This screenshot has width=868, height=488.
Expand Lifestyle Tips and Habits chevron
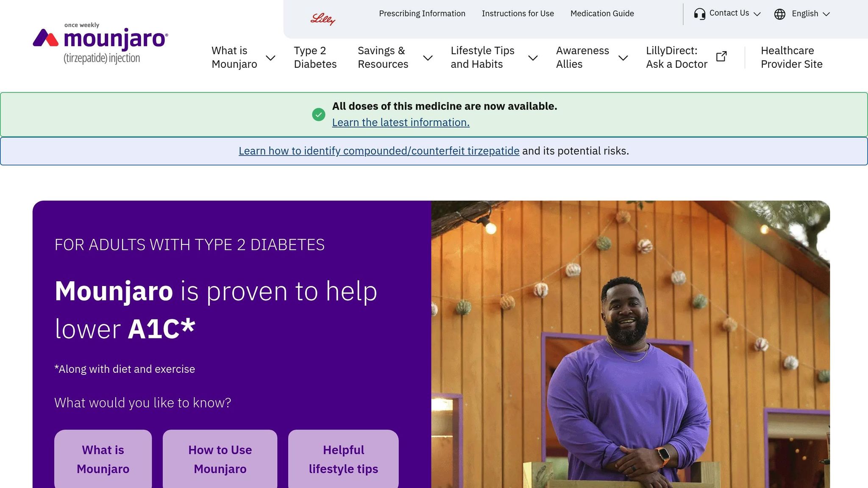pos(533,58)
